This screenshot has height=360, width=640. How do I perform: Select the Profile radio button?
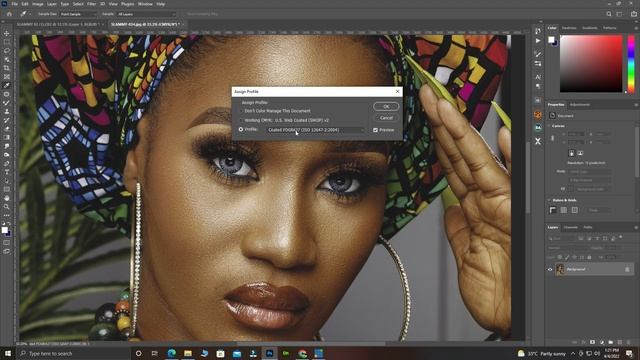click(x=241, y=129)
